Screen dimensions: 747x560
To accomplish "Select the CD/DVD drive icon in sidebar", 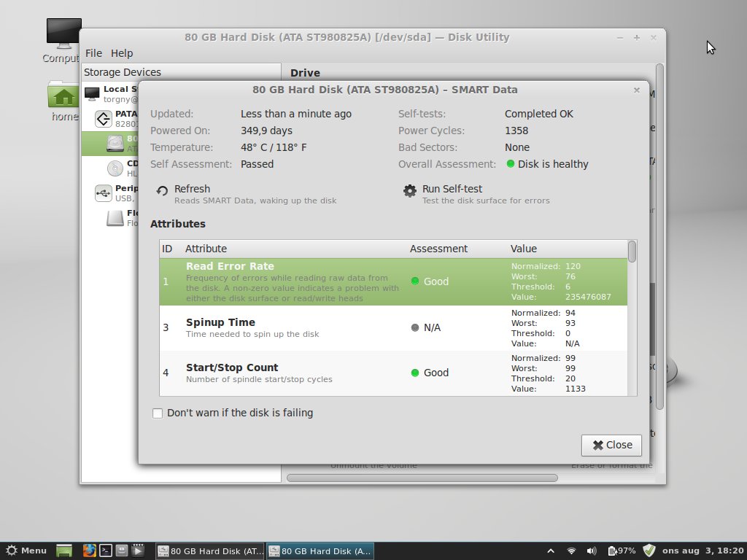I will click(115, 168).
